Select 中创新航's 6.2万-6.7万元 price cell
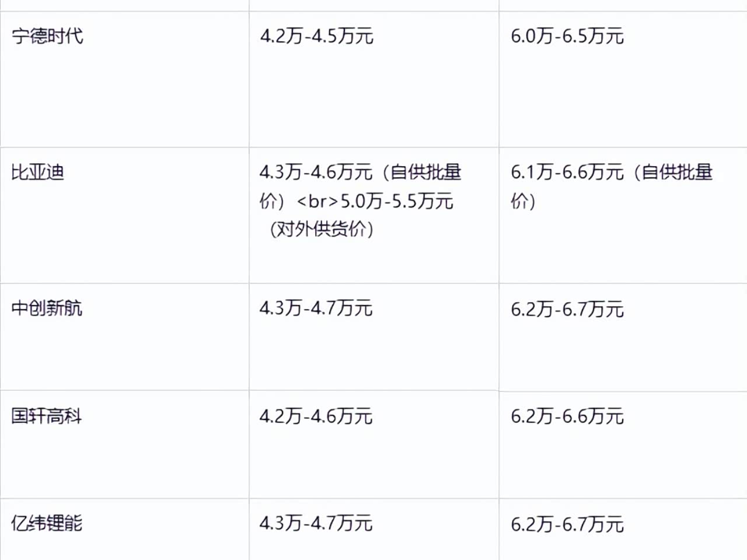The width and height of the screenshot is (747, 560). pos(567,309)
